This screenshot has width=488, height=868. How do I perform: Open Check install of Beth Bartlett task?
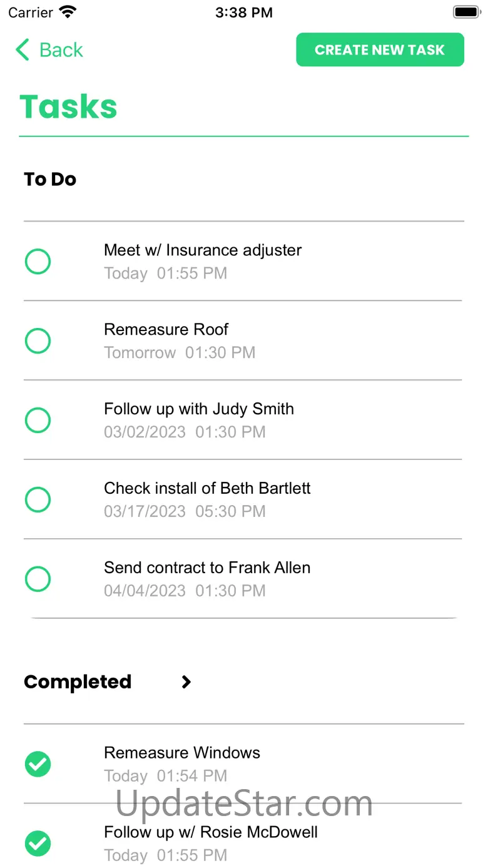[243, 500]
